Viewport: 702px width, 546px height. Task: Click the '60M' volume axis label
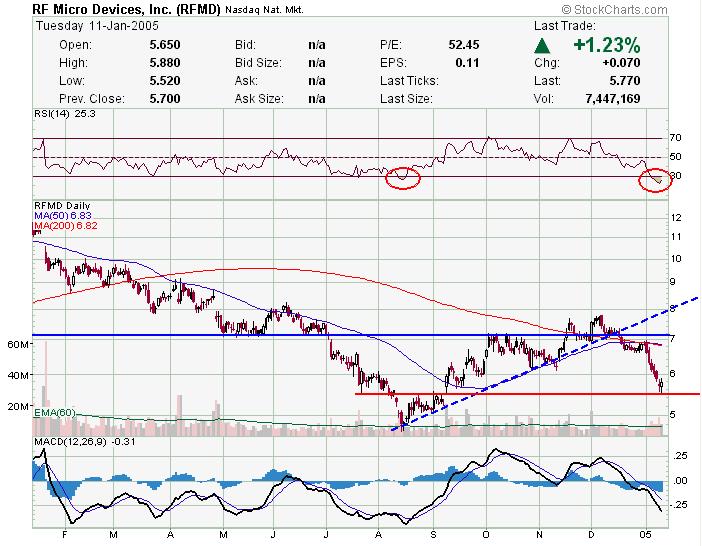point(18,344)
